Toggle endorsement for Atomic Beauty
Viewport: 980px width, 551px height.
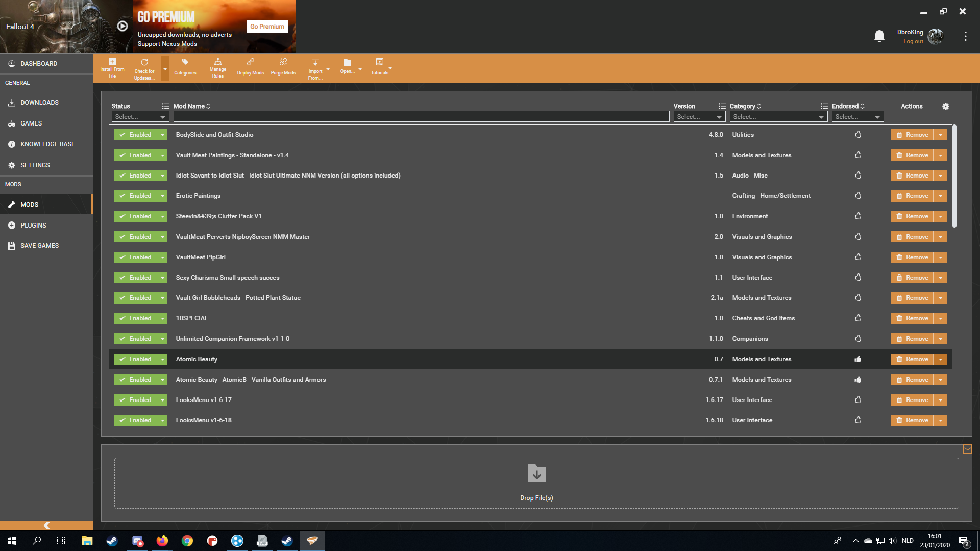(858, 359)
